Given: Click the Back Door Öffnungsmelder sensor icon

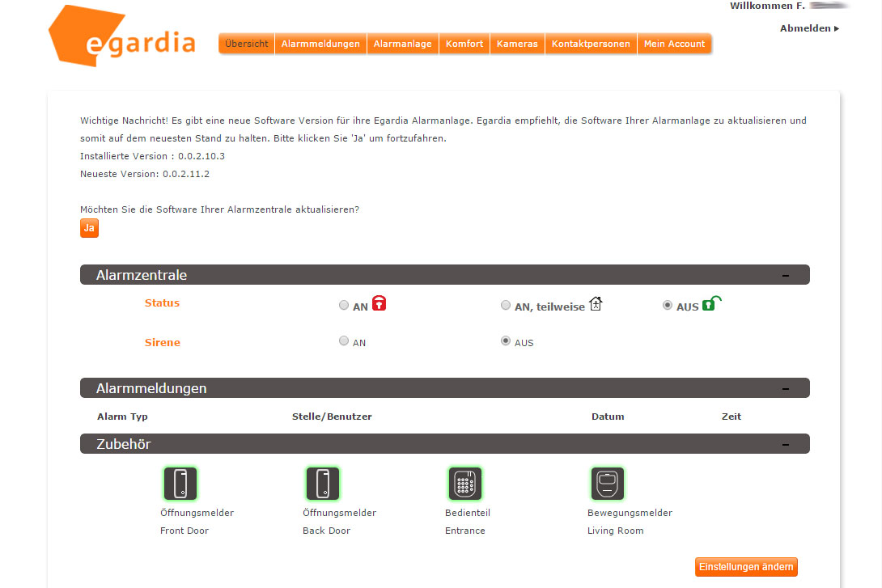Looking at the screenshot, I should pos(323,484).
